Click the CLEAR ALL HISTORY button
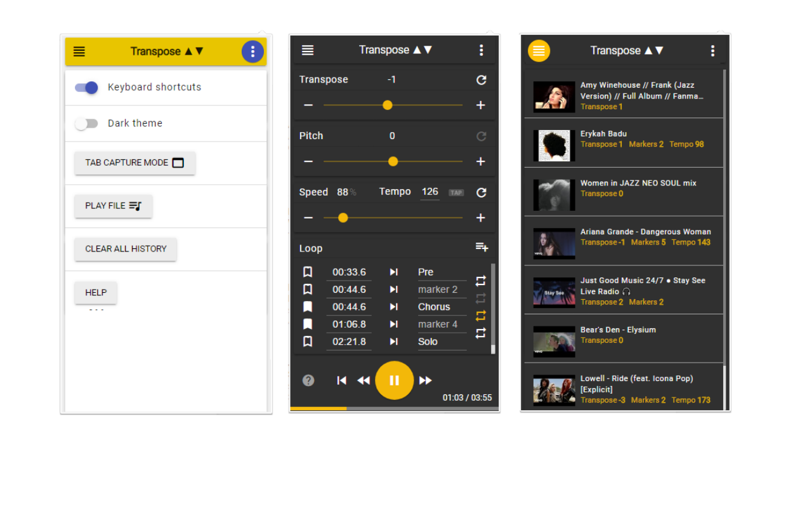This screenshot has width=812, height=508. click(126, 249)
